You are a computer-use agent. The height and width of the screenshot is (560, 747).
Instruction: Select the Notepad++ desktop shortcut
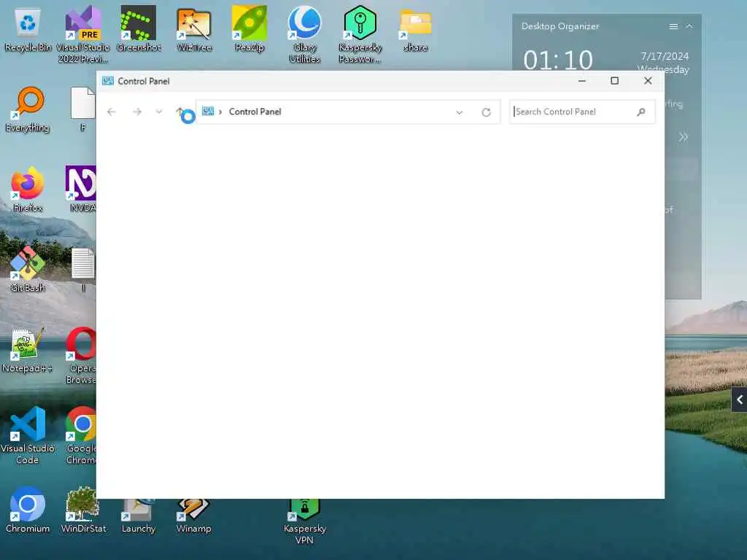[27, 350]
